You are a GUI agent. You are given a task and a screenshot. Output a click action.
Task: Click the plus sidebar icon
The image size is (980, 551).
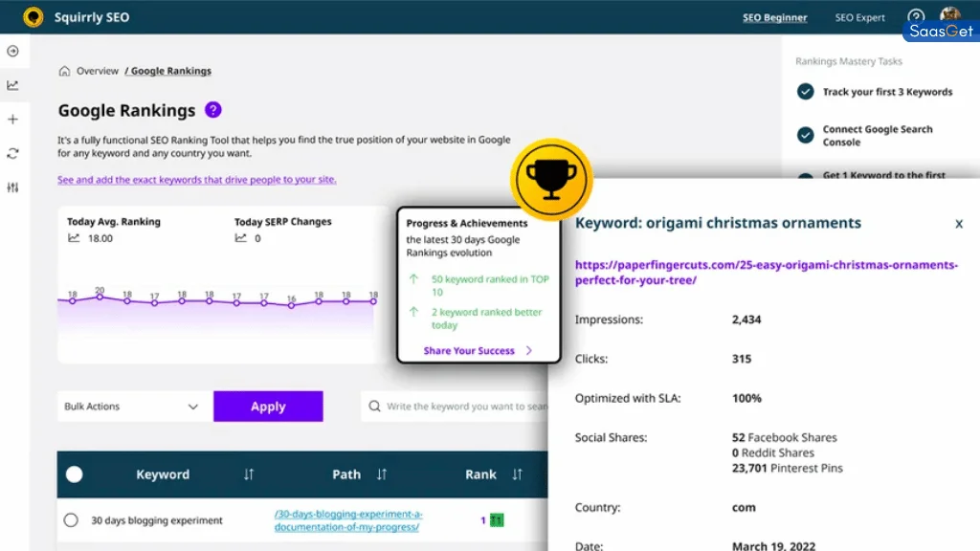[x=13, y=120]
